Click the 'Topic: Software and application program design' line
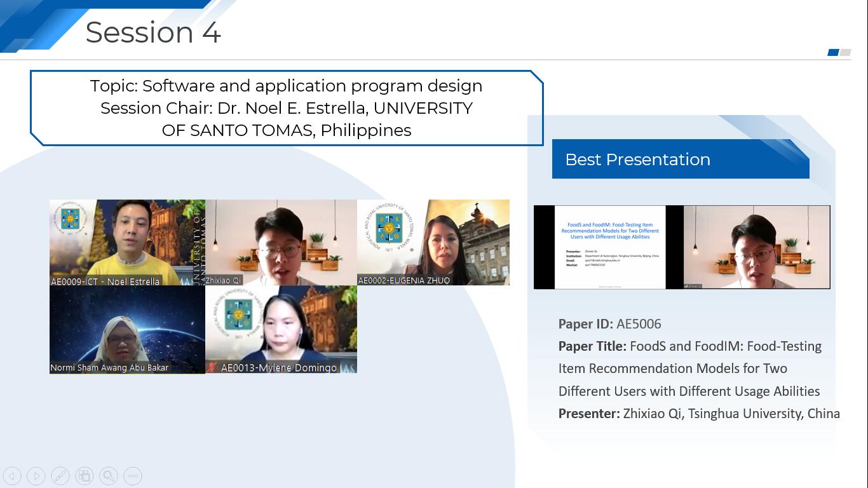 point(286,86)
